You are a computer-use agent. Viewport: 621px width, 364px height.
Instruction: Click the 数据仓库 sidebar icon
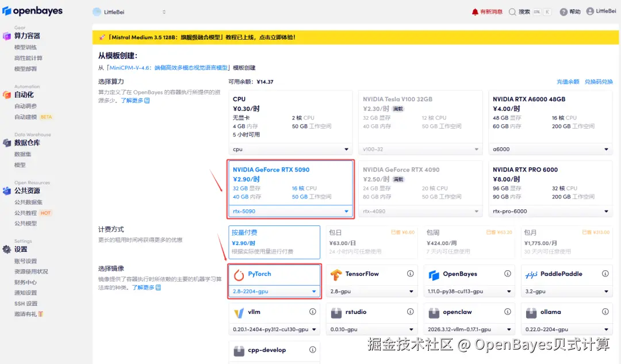pos(7,143)
